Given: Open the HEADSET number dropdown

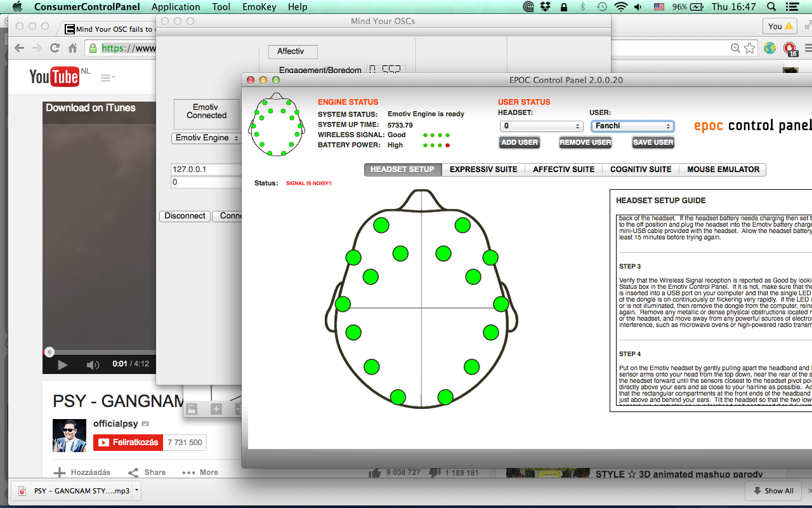Looking at the screenshot, I should pos(542,126).
